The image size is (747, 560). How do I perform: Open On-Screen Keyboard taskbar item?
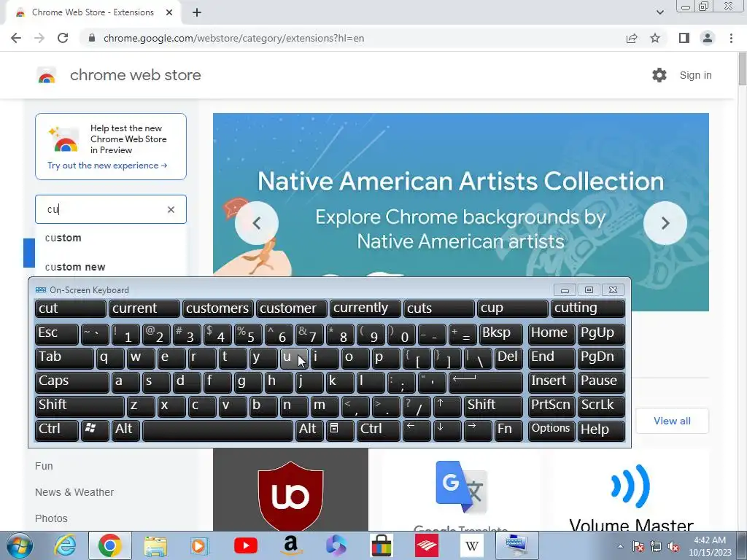517,545
